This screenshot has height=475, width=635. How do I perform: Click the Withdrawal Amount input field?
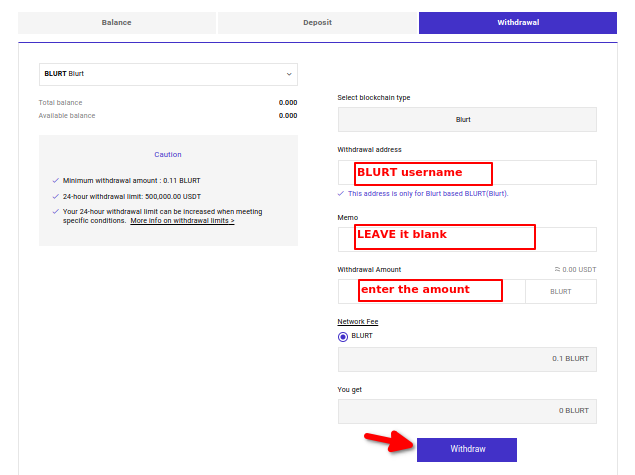pos(432,291)
